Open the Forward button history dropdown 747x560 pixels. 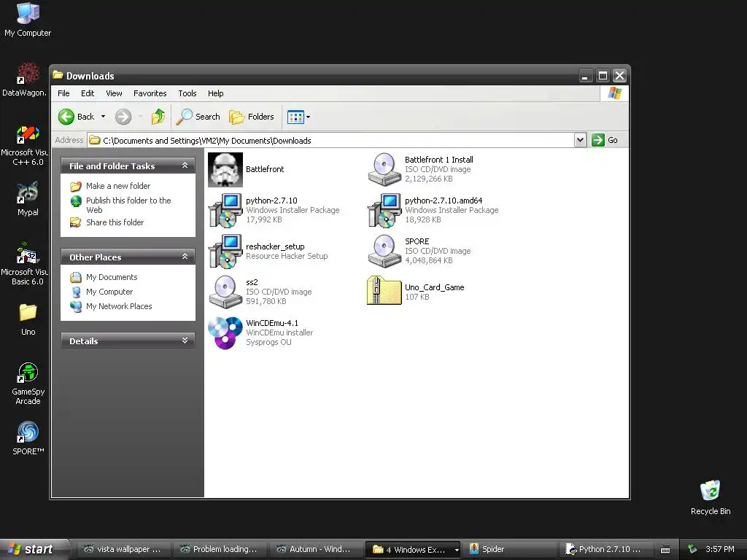point(140,117)
